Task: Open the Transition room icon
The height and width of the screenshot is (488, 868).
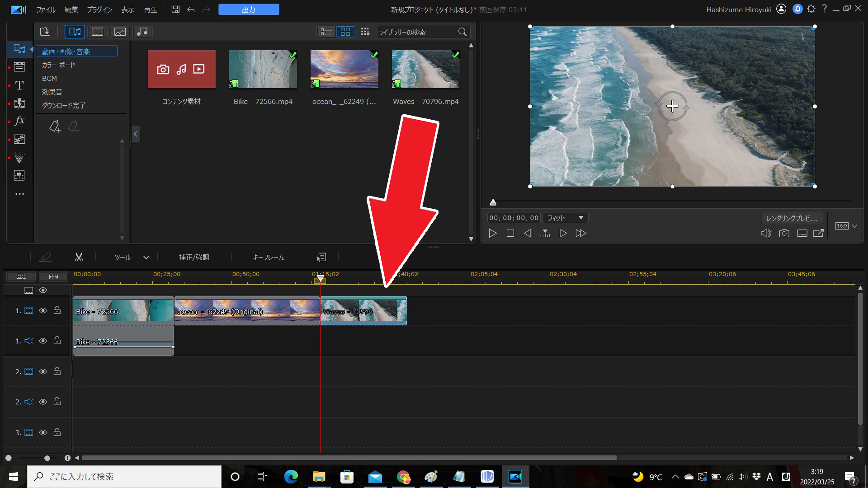Action: tap(19, 103)
